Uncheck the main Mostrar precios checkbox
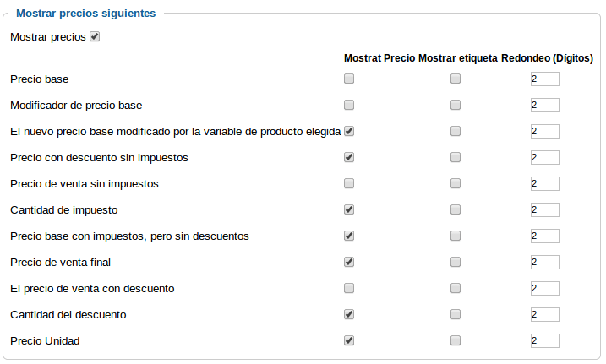Viewport: 606px width, 364px height. coord(95,36)
